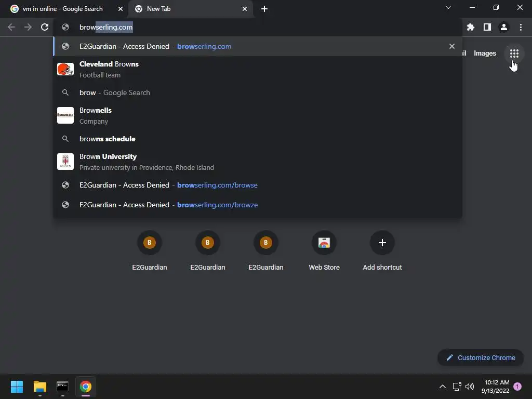Show hidden system tray icons
Screen dimensions: 532x399
tap(443, 387)
